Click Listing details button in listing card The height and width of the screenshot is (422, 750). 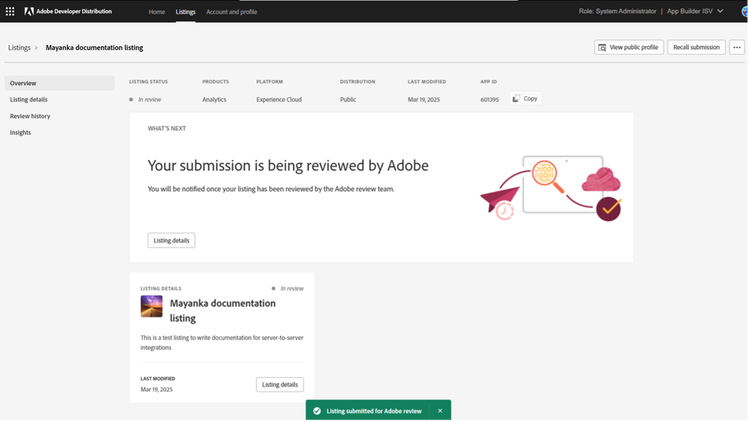point(280,385)
